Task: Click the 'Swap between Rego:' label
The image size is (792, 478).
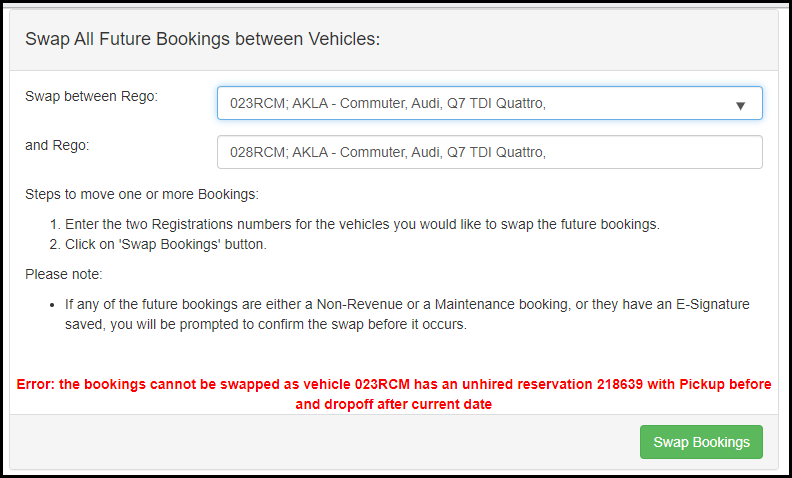Action: point(91,96)
